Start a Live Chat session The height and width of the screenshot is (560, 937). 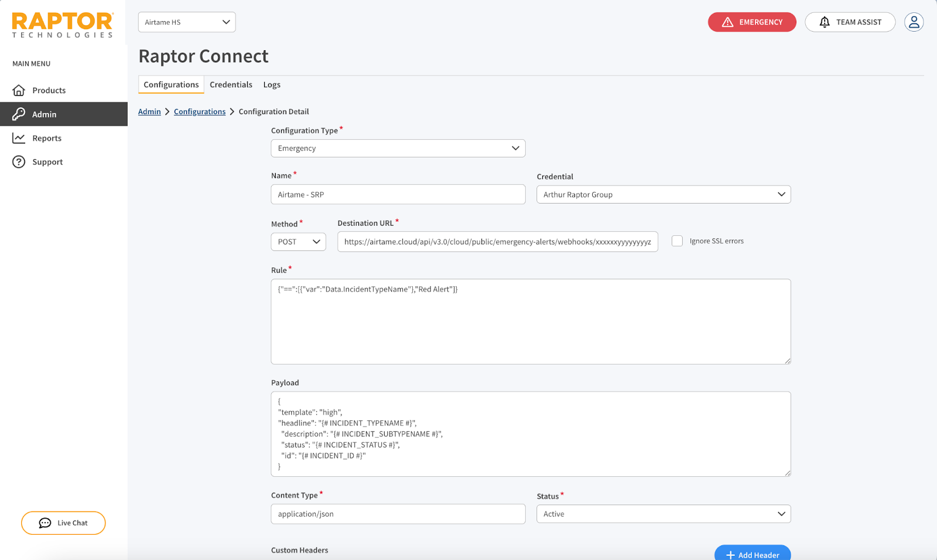[63, 523]
